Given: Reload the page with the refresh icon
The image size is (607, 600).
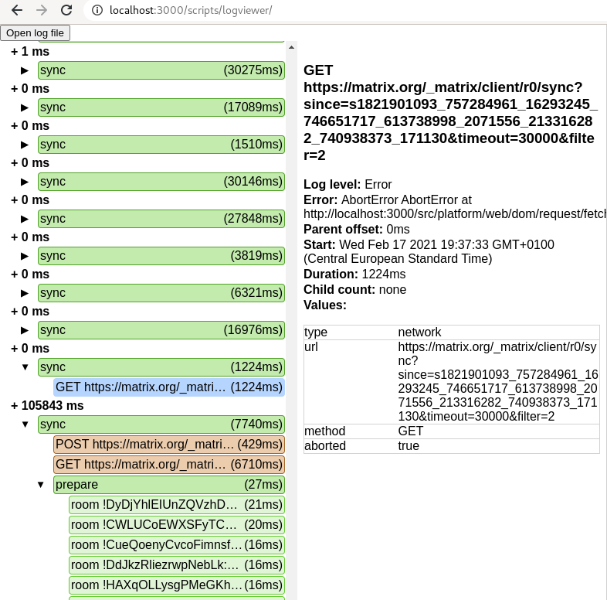Looking at the screenshot, I should click(x=68, y=10).
